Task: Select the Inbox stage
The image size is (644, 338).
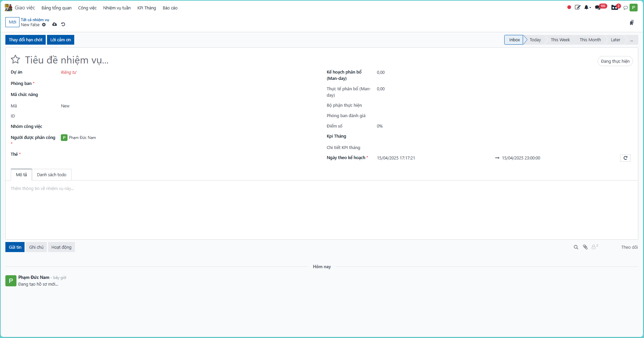Action: [514, 40]
